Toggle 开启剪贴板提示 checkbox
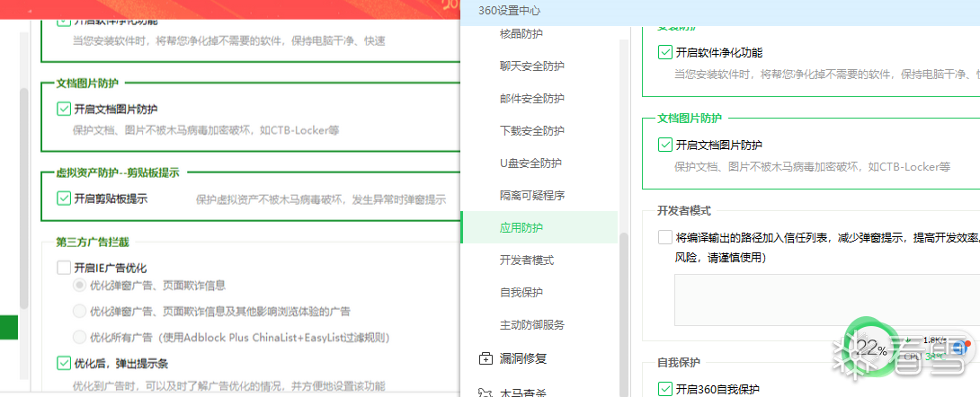 (x=63, y=198)
